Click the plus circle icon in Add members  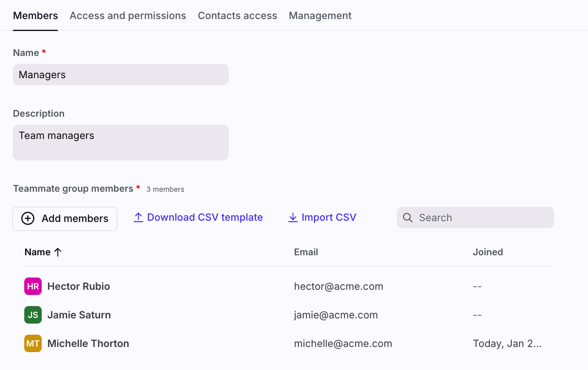click(x=28, y=218)
